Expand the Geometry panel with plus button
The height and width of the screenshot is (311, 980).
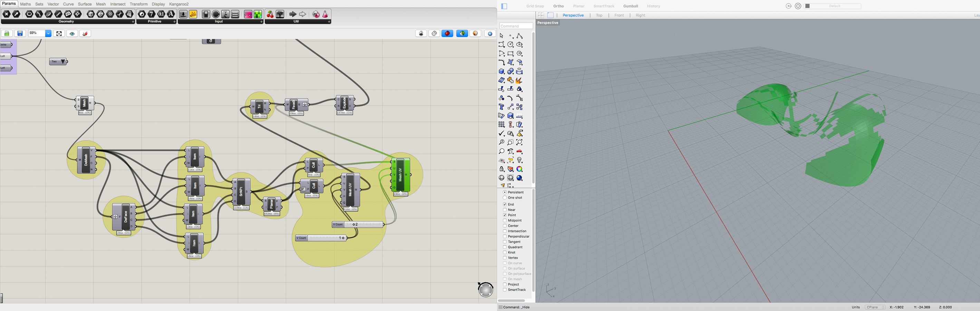[x=133, y=22]
